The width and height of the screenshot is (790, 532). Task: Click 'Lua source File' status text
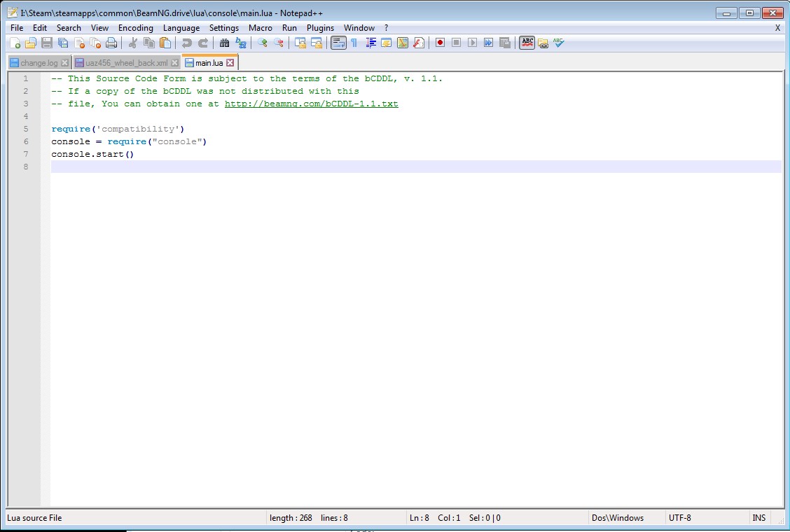click(x=34, y=518)
